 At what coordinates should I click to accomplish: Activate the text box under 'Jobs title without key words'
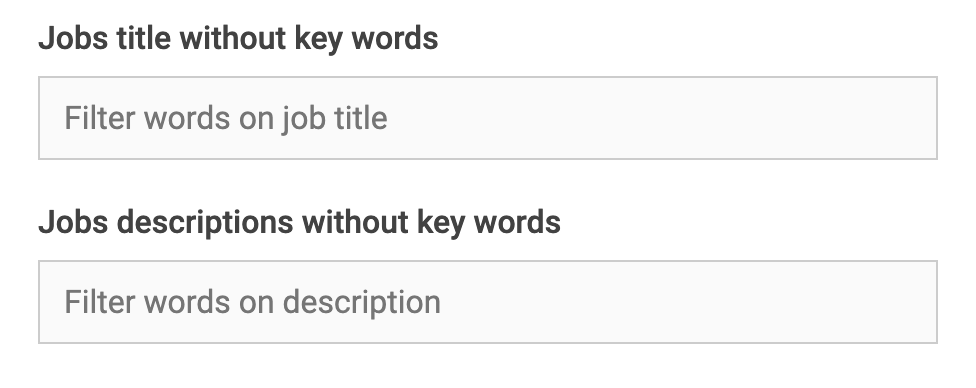click(x=487, y=118)
